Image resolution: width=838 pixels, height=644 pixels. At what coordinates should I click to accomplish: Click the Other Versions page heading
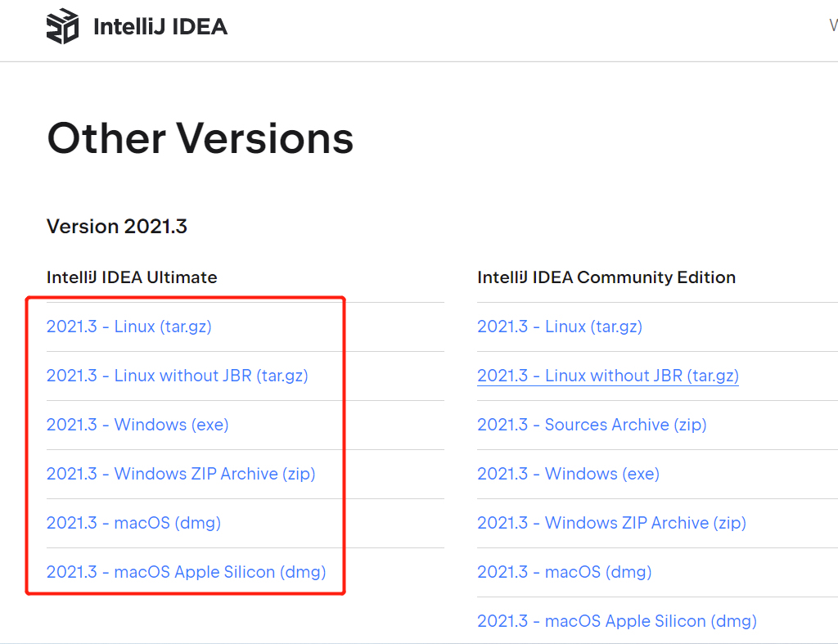[200, 138]
